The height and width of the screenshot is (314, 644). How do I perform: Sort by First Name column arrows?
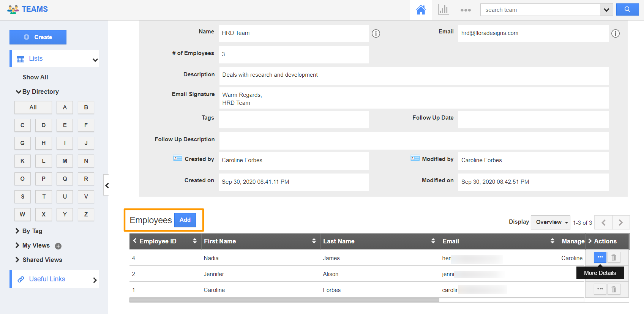(x=314, y=241)
